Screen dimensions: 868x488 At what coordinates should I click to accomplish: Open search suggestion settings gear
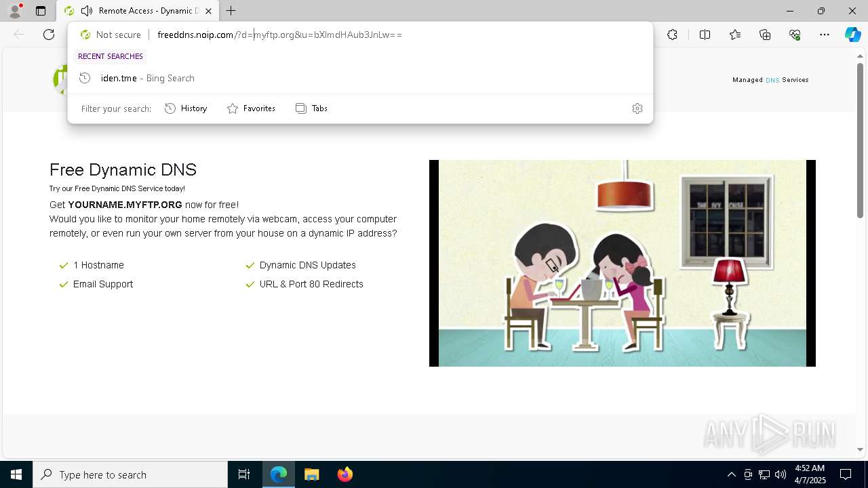tap(637, 108)
